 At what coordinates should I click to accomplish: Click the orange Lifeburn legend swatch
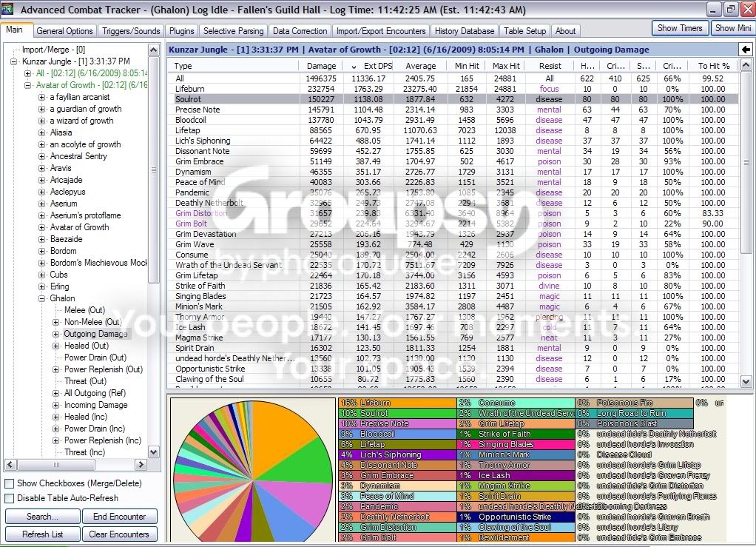pyautogui.click(x=397, y=403)
